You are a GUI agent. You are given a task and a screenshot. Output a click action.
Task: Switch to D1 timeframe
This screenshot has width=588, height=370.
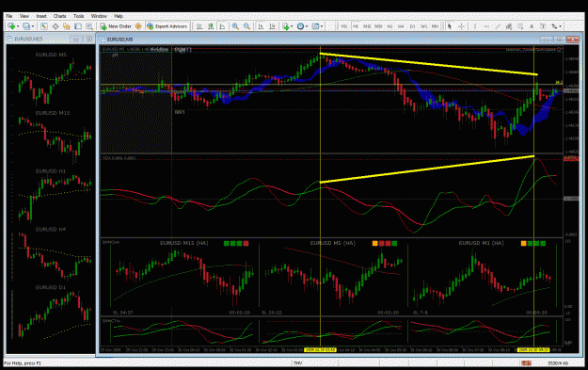click(412, 26)
